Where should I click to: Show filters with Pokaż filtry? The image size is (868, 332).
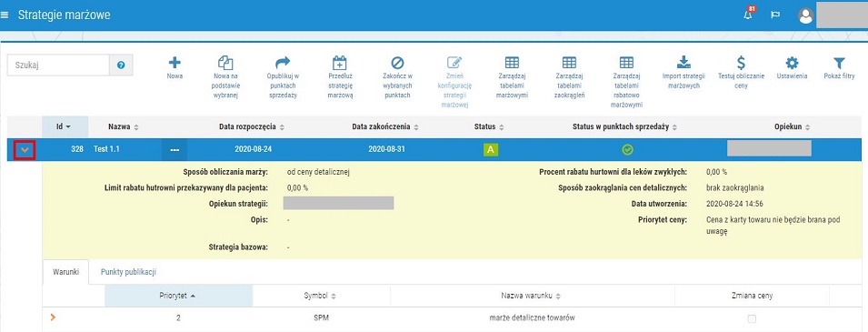point(839,67)
